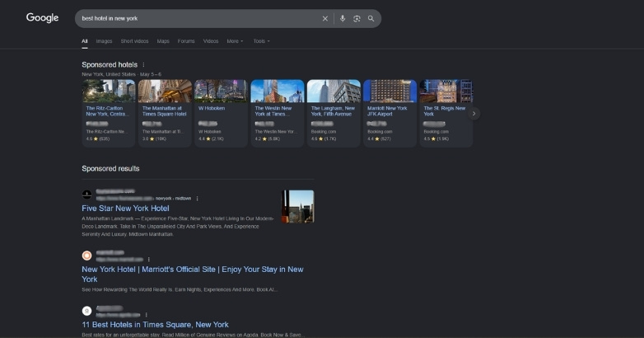Open the three-dot menu beside Sponsored hotels
This screenshot has width=644, height=338.
143,64
